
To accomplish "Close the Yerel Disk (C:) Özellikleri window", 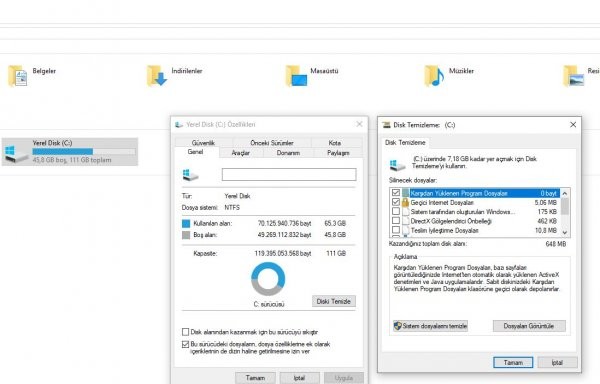I will click(359, 124).
